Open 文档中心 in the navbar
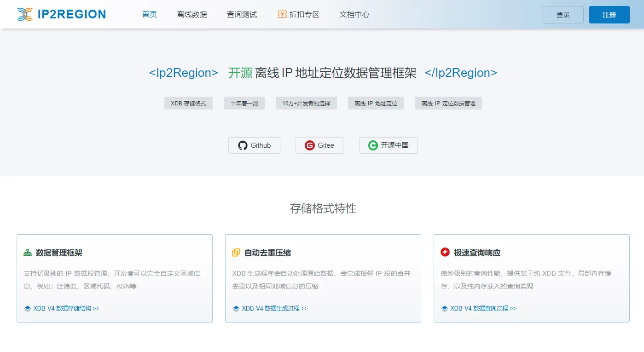 354,15
